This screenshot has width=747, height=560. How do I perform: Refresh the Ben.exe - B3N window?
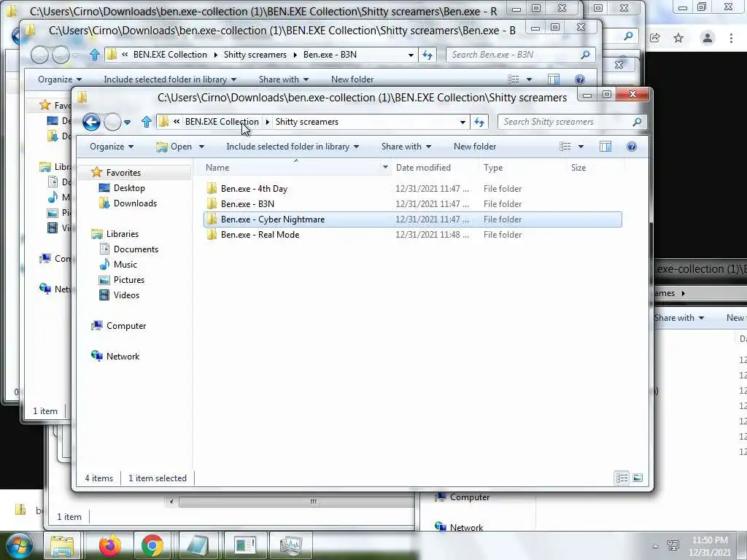427,55
